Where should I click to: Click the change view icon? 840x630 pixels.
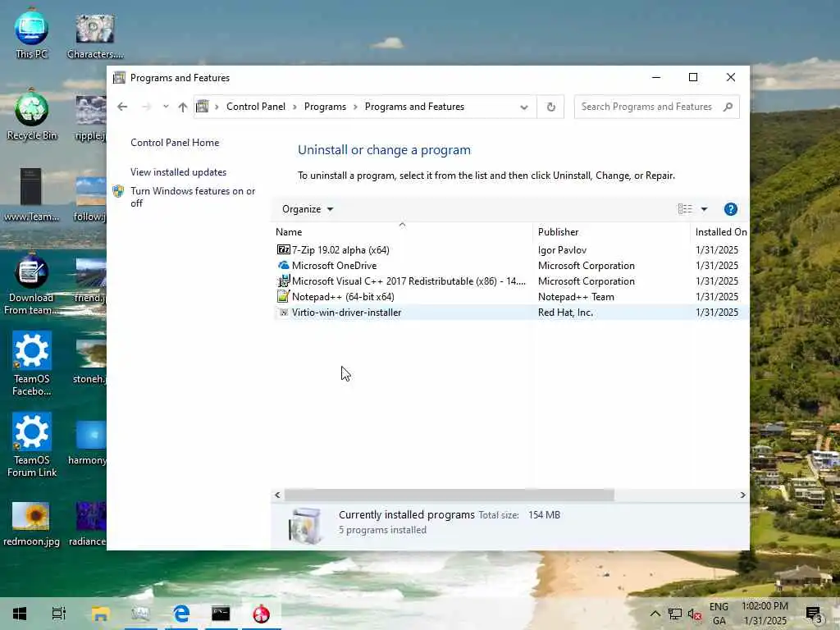pyautogui.click(x=685, y=209)
